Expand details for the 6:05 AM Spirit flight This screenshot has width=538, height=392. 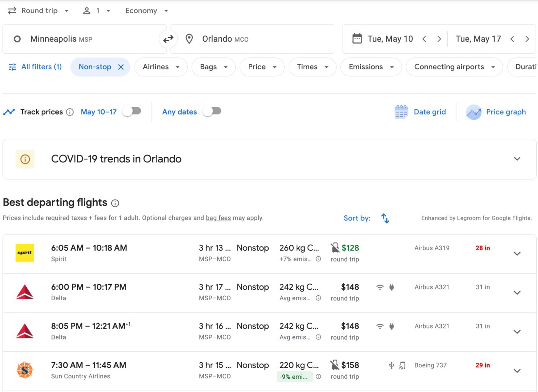point(517,253)
